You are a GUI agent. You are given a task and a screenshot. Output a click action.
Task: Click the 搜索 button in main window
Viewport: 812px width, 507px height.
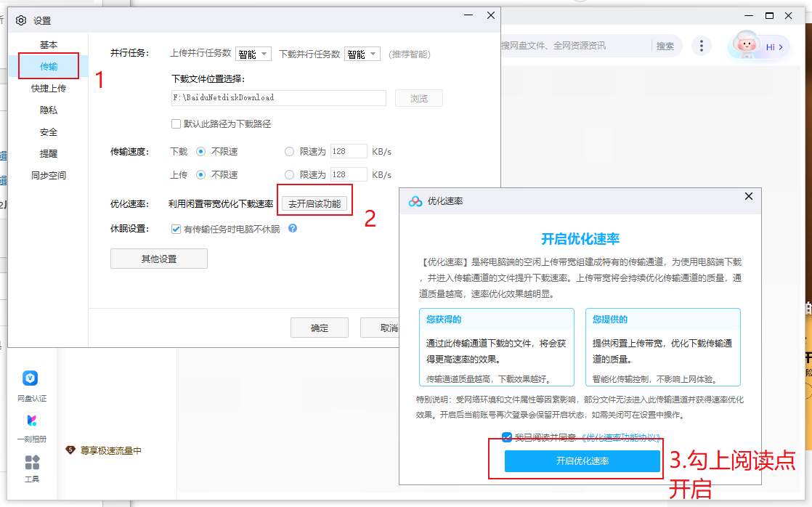[x=665, y=46]
